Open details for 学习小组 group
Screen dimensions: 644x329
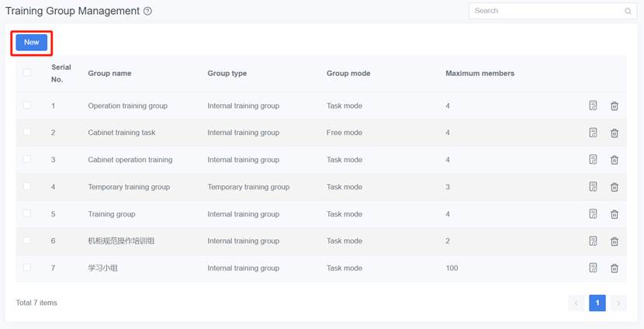tap(593, 268)
